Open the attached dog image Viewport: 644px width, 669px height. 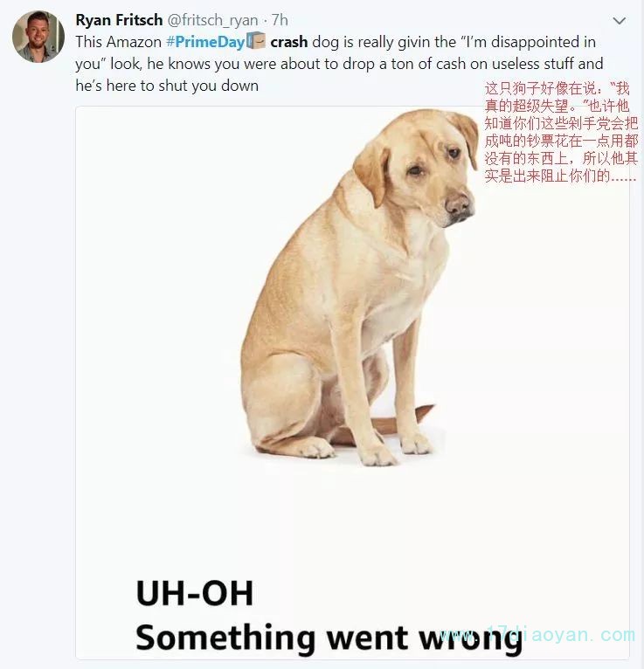(352, 383)
